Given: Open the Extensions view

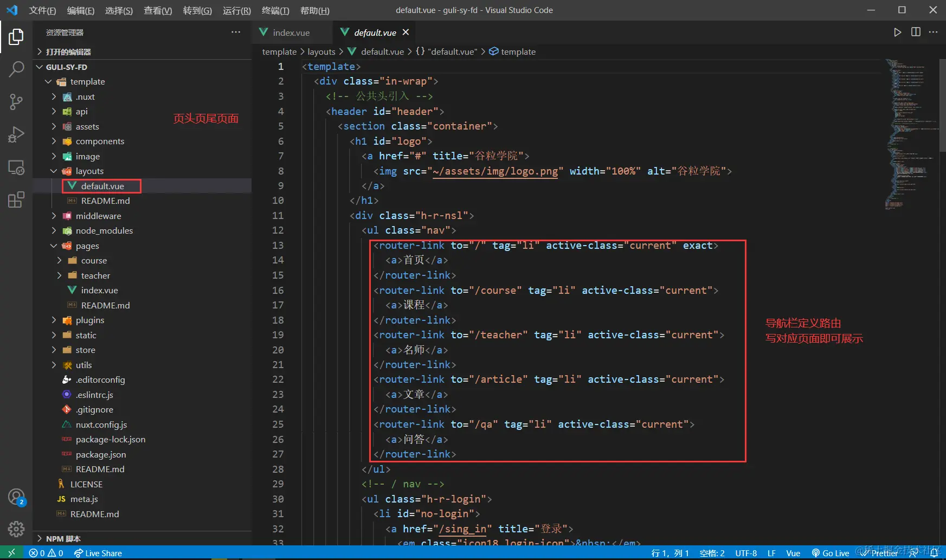Looking at the screenshot, I should tap(16, 199).
